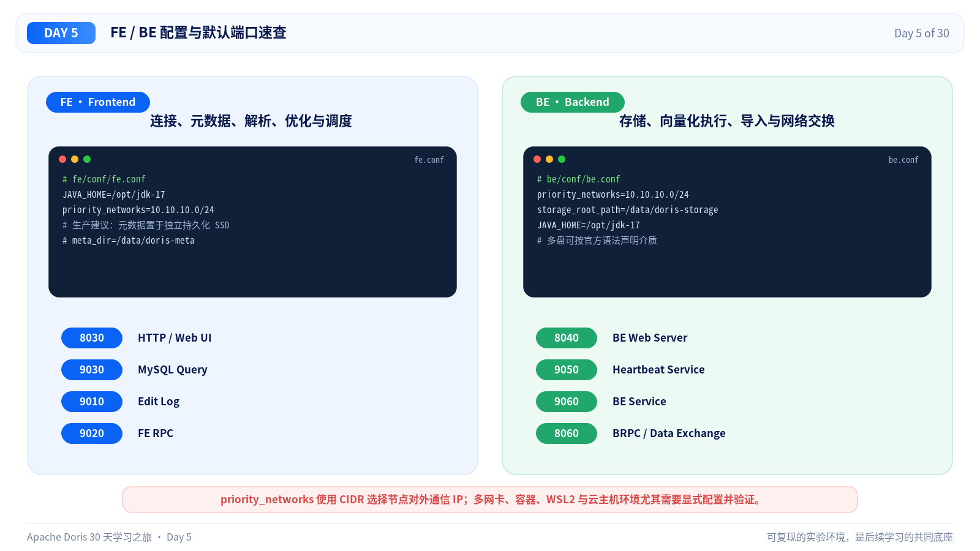Select JAVA_HOME=/opt/jdk-17 line in be.conf
Viewport: 980px width, 551px height.
(x=589, y=225)
